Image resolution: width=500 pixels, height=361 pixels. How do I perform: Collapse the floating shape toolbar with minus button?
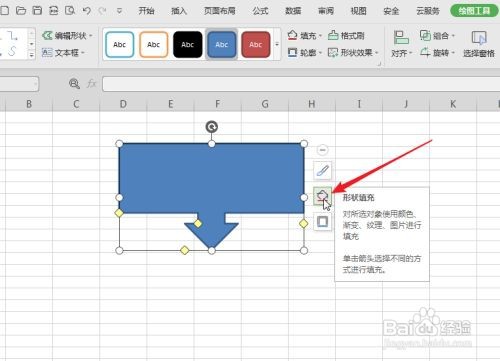(322, 150)
